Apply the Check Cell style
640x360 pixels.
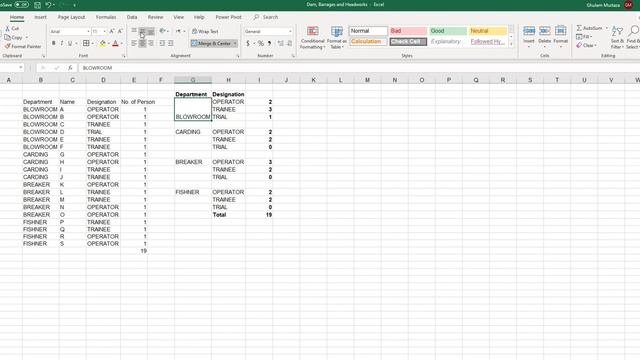tap(408, 42)
